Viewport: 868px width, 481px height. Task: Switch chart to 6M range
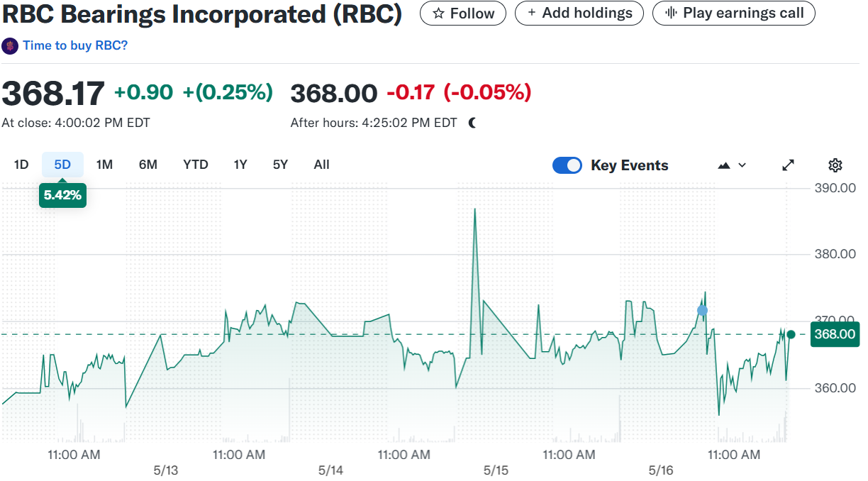pyautogui.click(x=148, y=165)
